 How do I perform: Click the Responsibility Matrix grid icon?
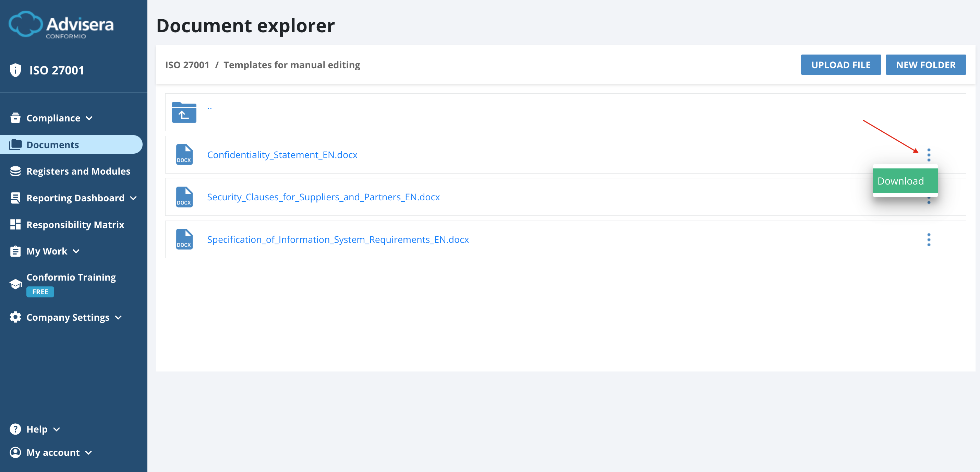pyautogui.click(x=15, y=225)
